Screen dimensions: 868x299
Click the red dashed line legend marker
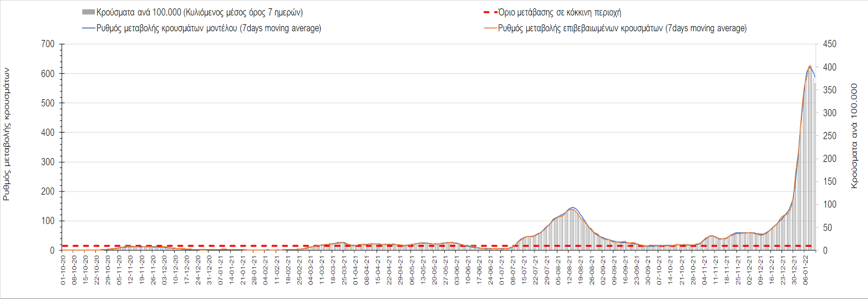coord(491,12)
